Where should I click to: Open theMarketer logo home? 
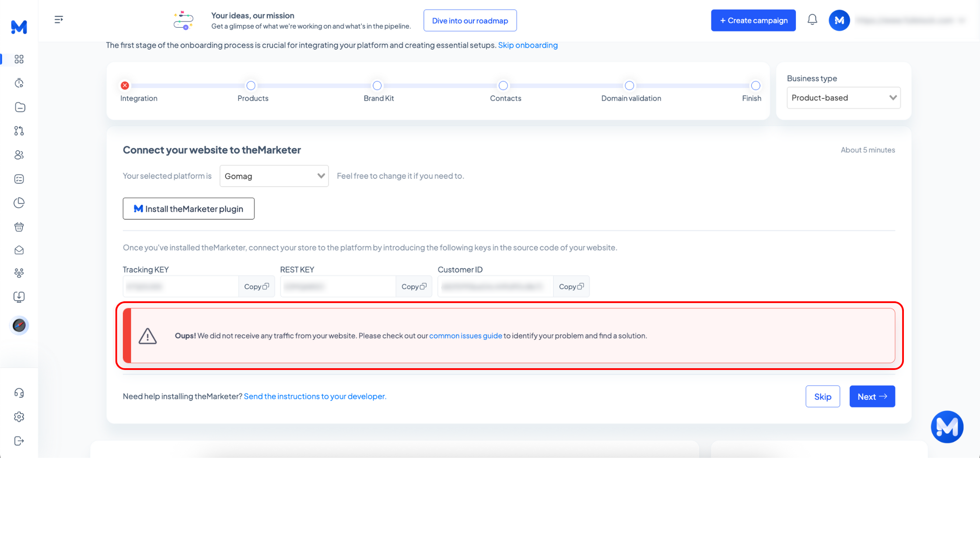coord(19,27)
